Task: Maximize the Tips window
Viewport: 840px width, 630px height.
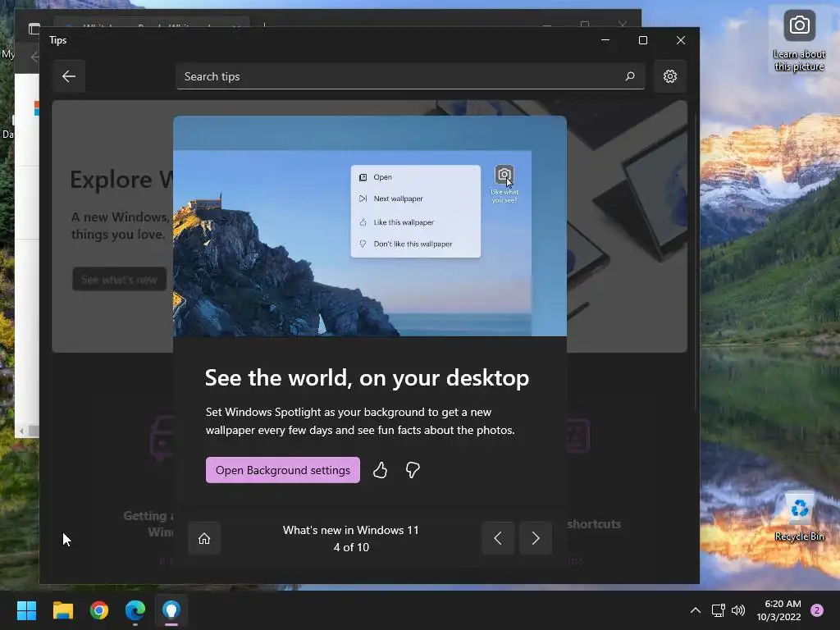Action: point(643,40)
